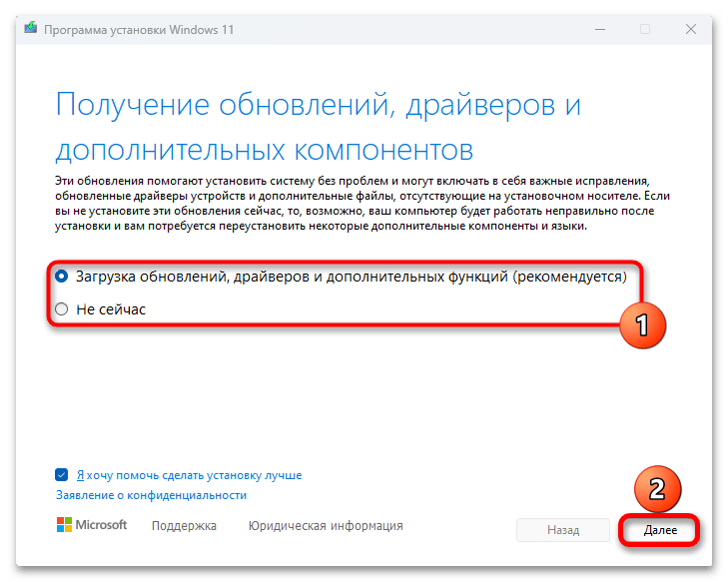Click the 'Далее' button
The image size is (728, 582).
pos(660,530)
